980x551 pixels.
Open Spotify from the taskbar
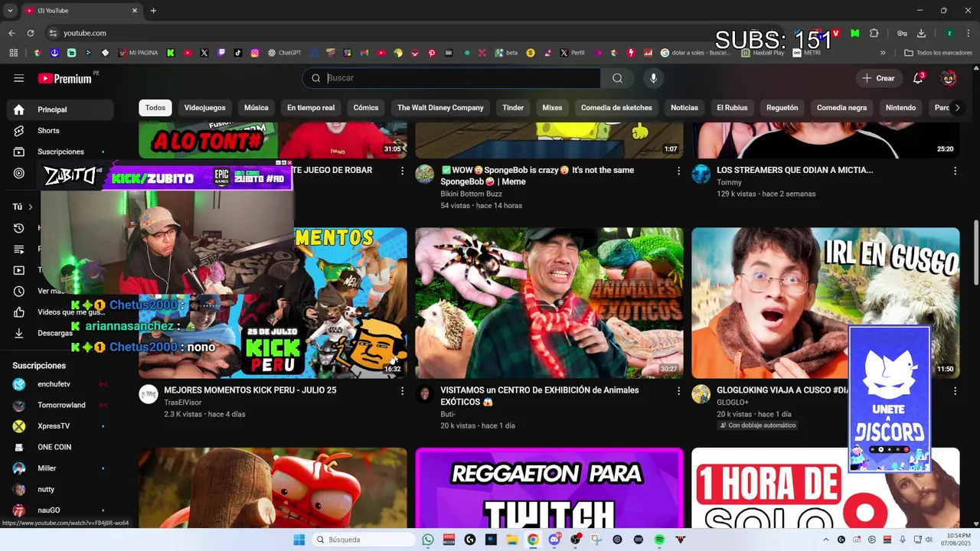click(x=659, y=540)
